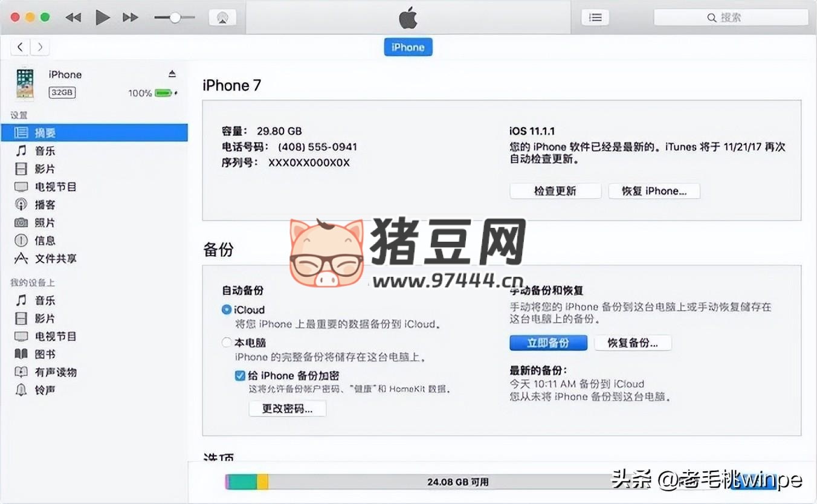Eject the iPhone using eject icon
817x504 pixels.
tap(172, 74)
